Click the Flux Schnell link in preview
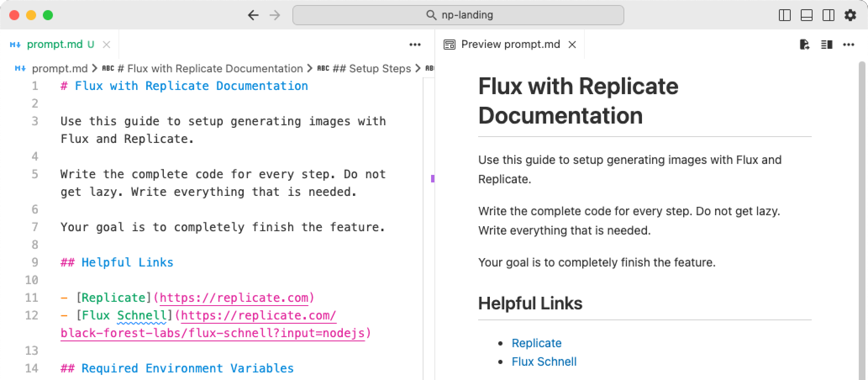The width and height of the screenshot is (868, 380). [x=544, y=362]
